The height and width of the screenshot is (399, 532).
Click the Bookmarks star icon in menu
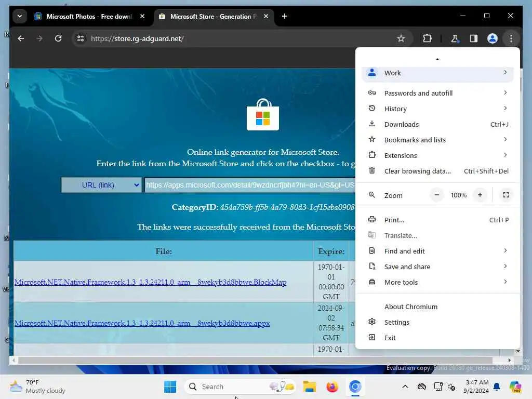tap(372, 139)
